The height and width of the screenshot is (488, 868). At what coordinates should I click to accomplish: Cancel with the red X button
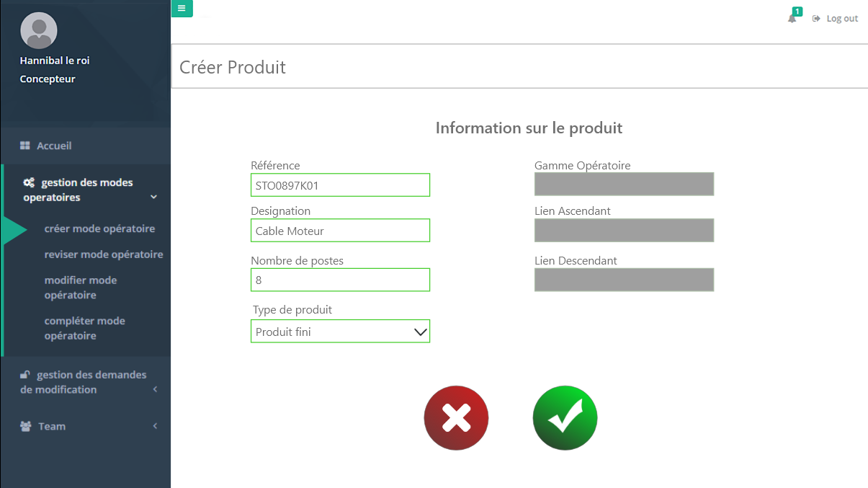pyautogui.click(x=456, y=418)
